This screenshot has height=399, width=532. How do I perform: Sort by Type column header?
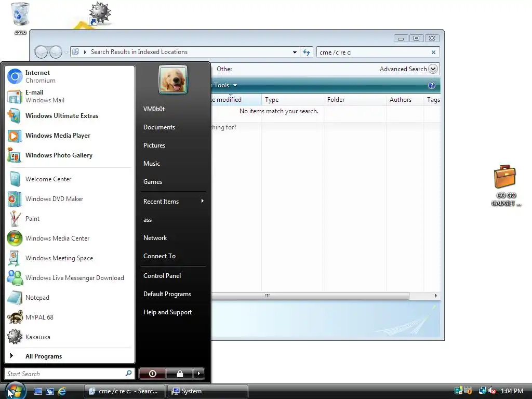tap(292, 100)
